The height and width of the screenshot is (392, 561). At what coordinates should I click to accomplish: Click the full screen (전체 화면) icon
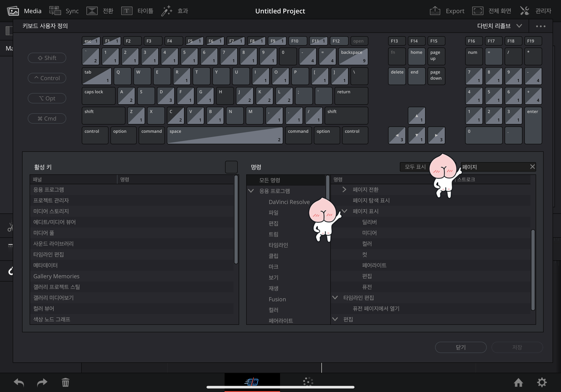click(x=477, y=11)
